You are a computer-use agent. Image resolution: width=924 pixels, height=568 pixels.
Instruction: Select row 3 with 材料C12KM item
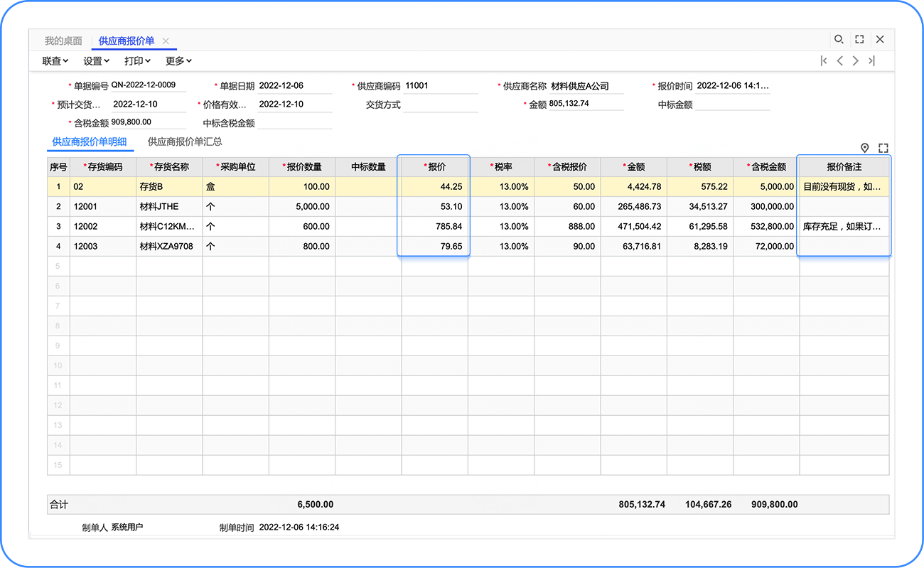[167, 227]
